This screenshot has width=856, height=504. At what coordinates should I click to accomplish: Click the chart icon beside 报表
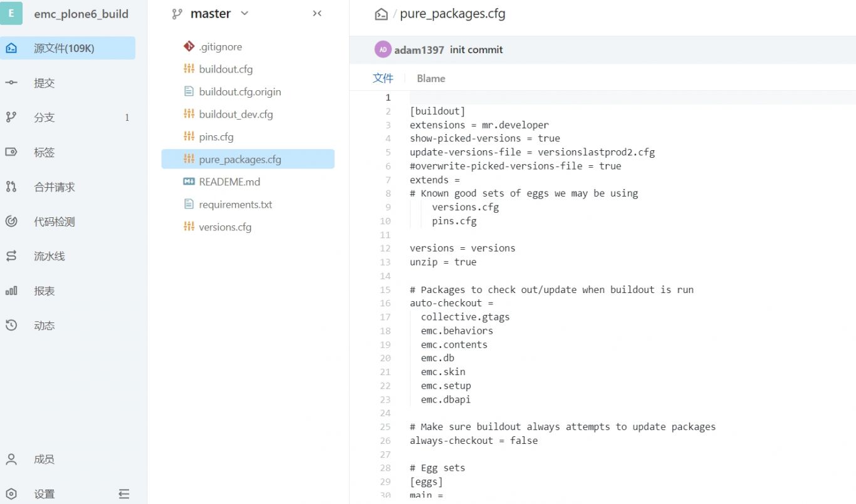click(11, 291)
